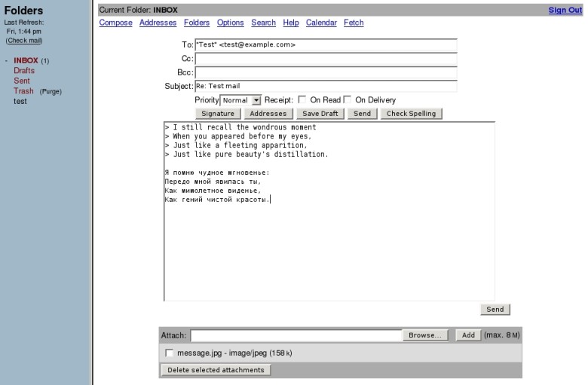Image resolution: width=588 pixels, height=385 pixels.
Task: Click the Search menu link
Action: [x=263, y=23]
